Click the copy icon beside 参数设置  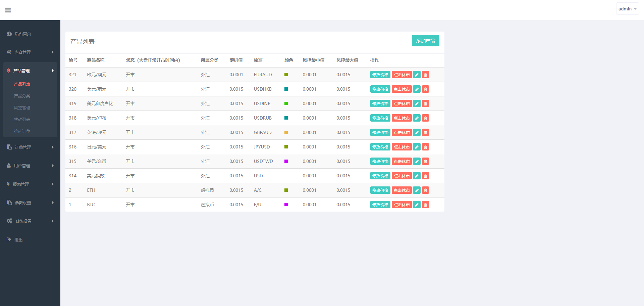point(9,203)
